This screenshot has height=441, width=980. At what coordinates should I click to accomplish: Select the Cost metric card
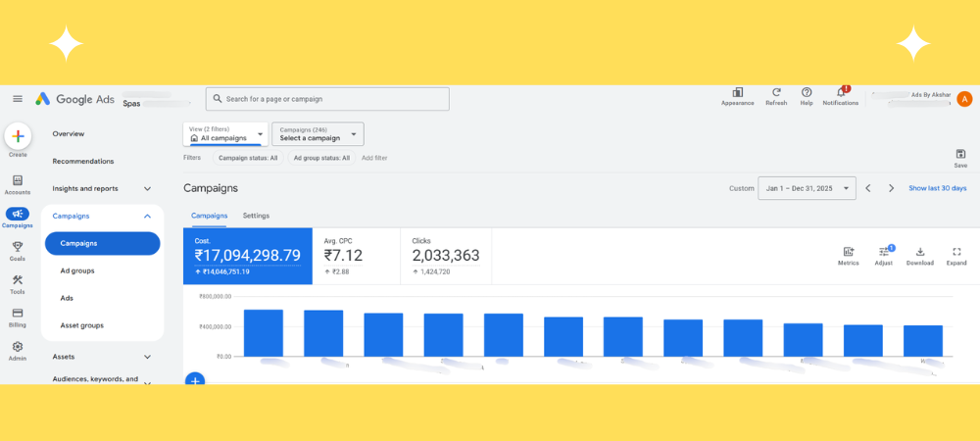tap(248, 256)
